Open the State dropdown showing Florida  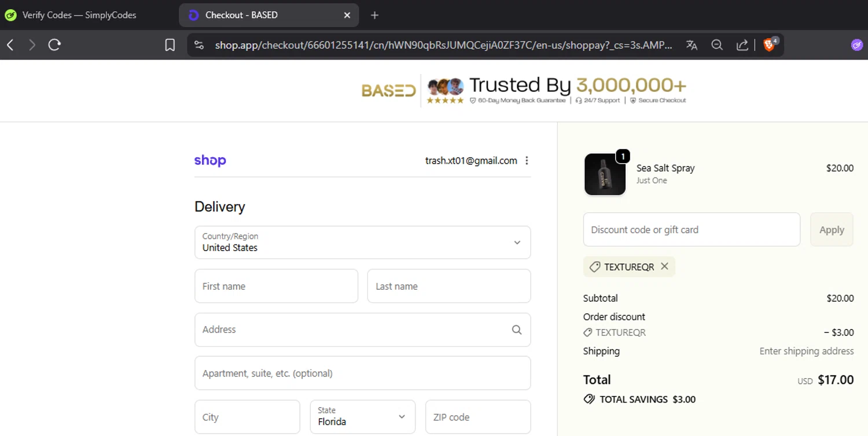[363, 417]
